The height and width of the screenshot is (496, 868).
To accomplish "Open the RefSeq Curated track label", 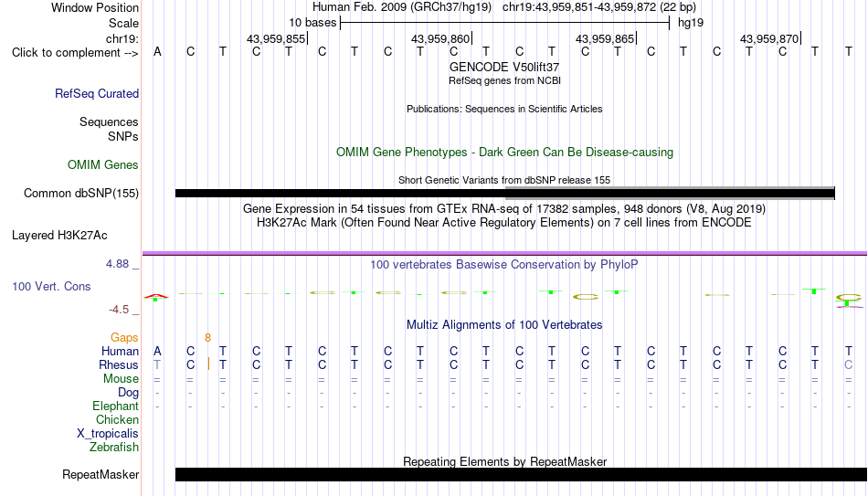I will point(97,93).
